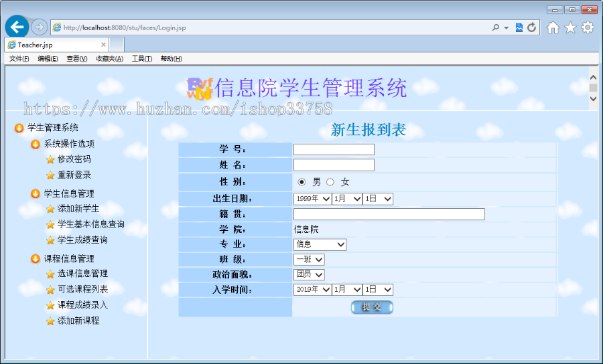Open the browser Home icon
The image size is (603, 364).
pos(553,27)
